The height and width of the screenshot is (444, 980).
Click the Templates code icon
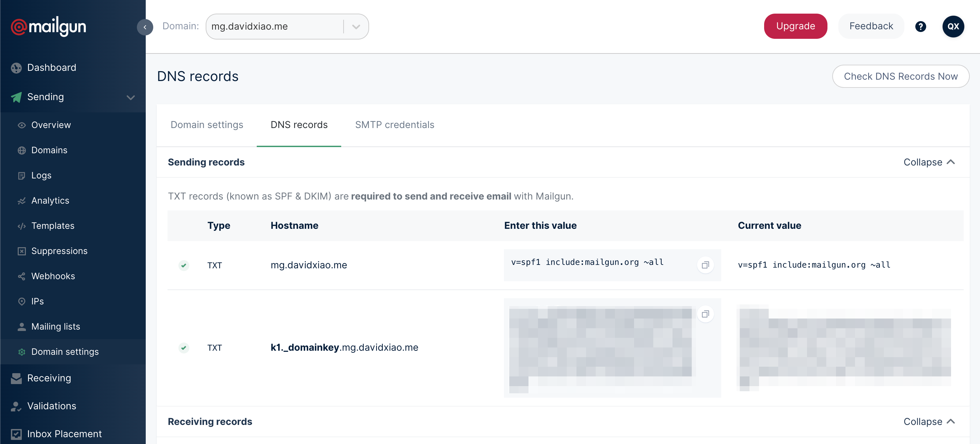tap(22, 226)
